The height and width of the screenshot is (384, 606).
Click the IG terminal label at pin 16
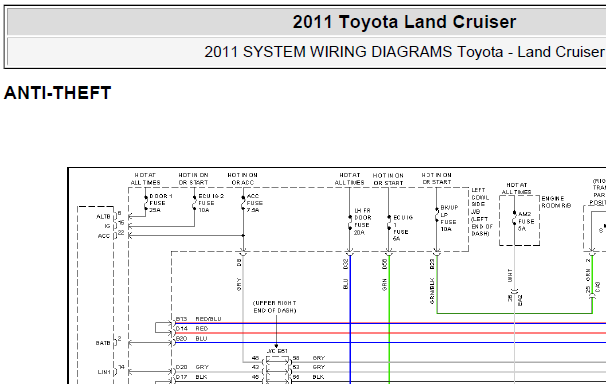coord(107,226)
